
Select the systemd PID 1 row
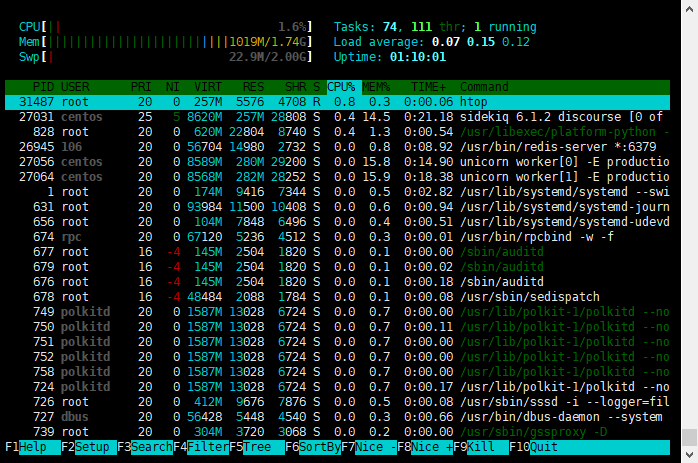[337, 192]
